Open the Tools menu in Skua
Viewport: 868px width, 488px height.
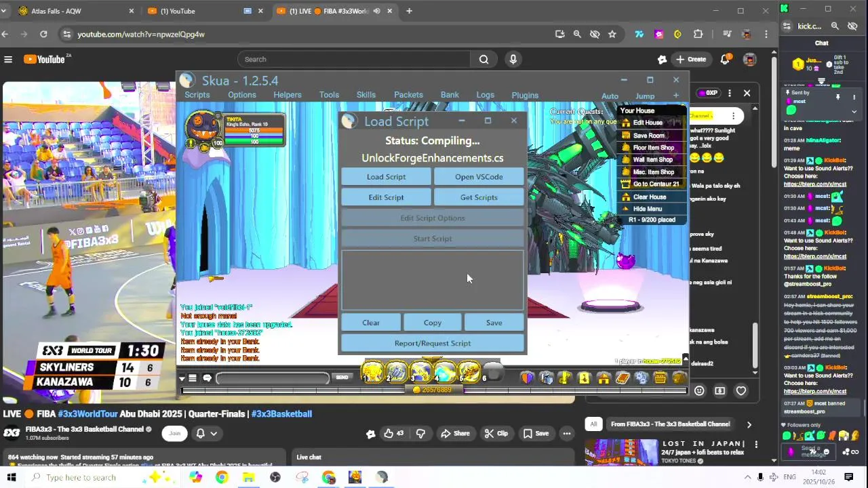coord(329,95)
